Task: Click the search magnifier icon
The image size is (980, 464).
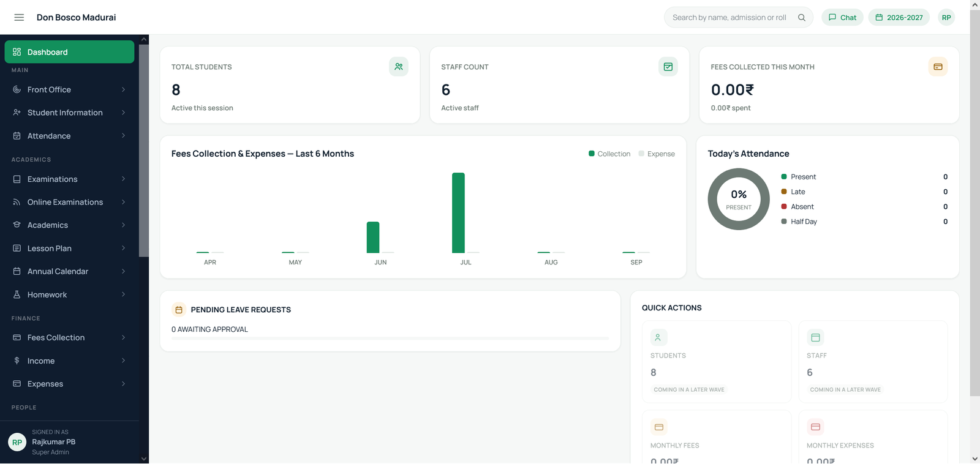Action: (x=801, y=17)
